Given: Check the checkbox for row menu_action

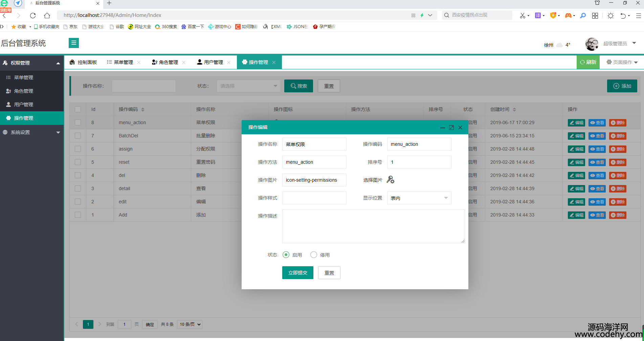Looking at the screenshot, I should [78, 122].
